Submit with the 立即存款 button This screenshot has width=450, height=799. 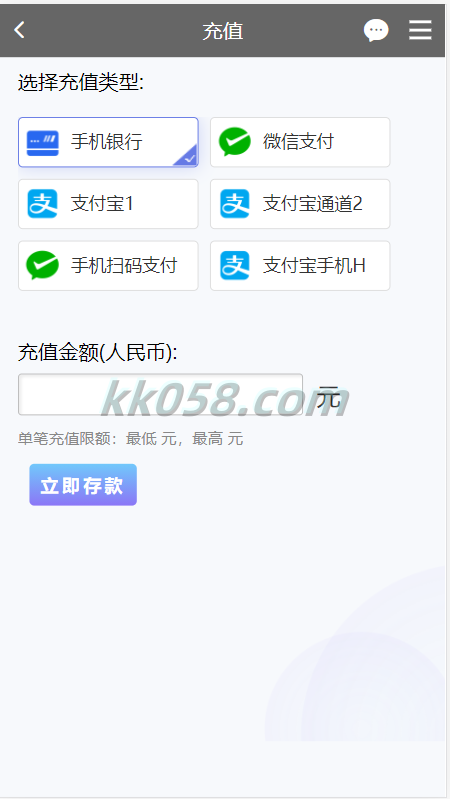[83, 485]
